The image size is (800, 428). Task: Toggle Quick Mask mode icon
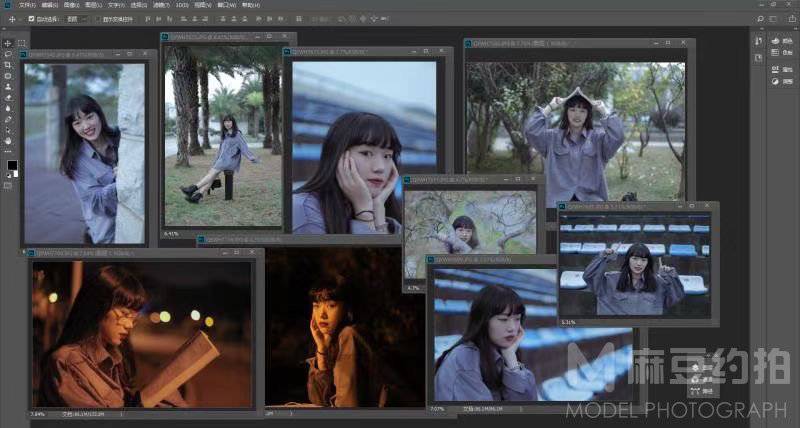(x=8, y=186)
